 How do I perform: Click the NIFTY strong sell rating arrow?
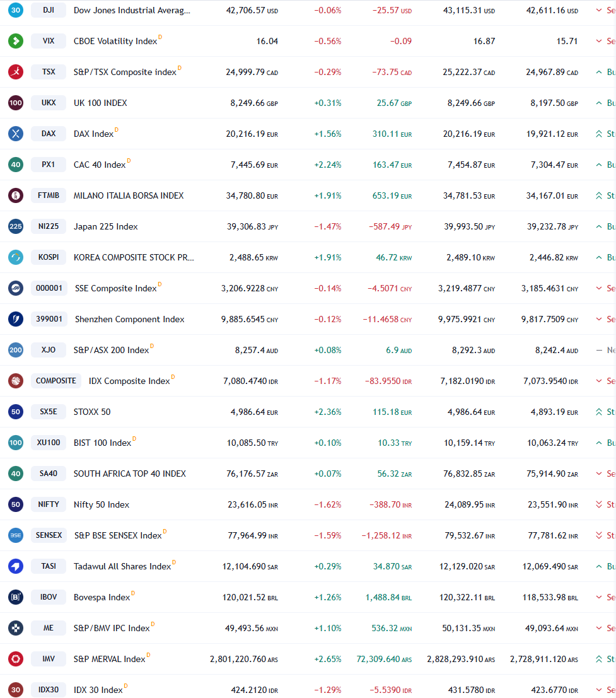[x=598, y=504]
